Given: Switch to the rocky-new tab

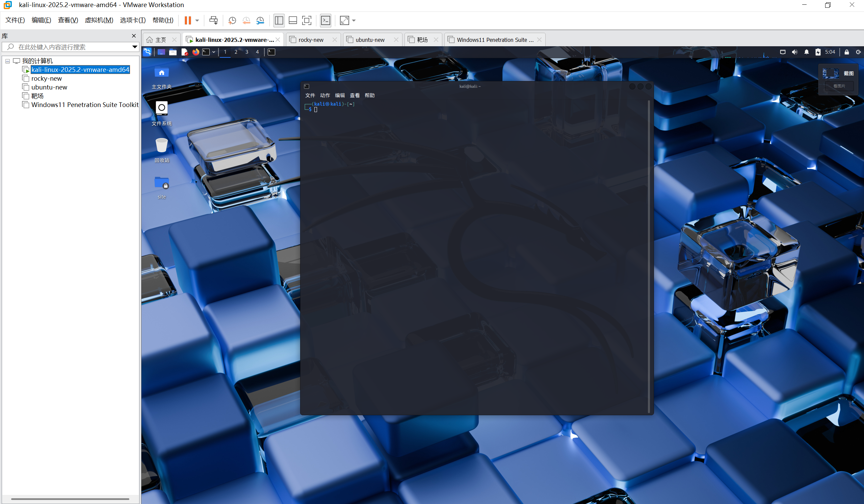Looking at the screenshot, I should [311, 40].
